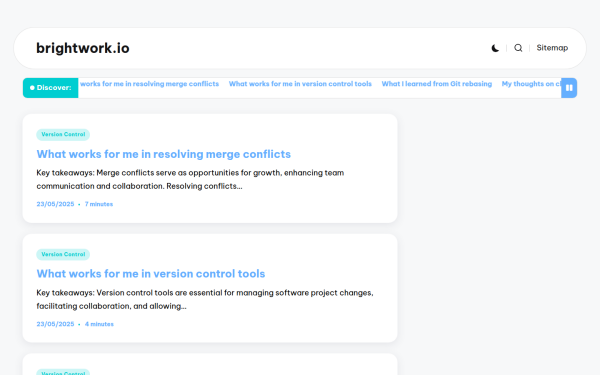Click the version control tools article excerpt
Image resolution: width=600 pixels, height=375 pixels.
point(205,299)
